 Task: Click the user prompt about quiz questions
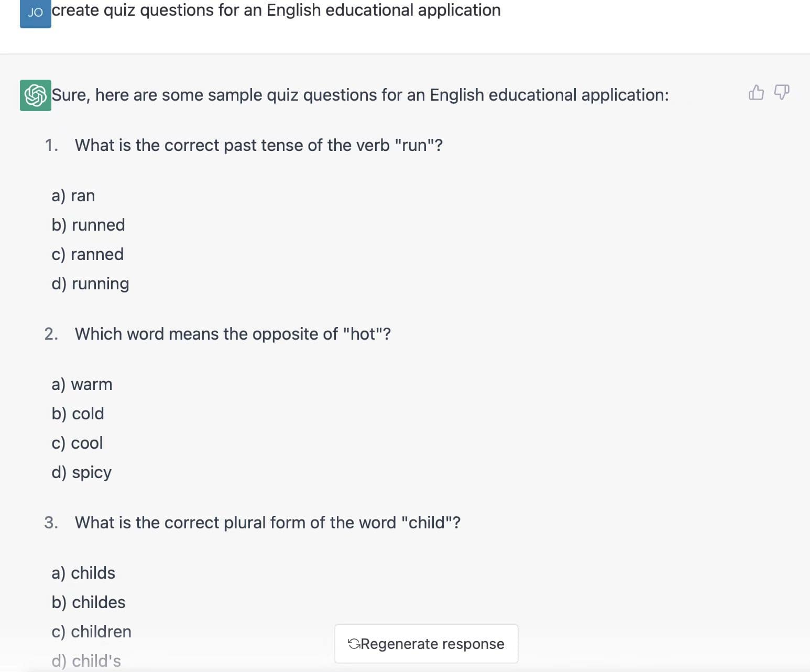276,10
